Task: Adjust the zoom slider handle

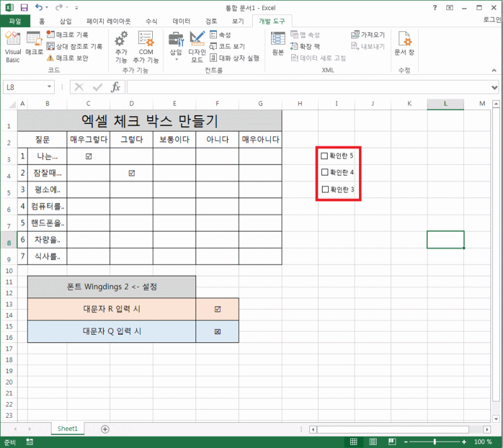Action: click(434, 442)
